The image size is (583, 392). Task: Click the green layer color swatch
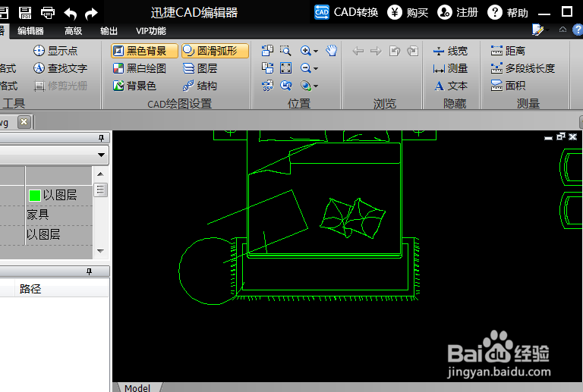(x=35, y=196)
